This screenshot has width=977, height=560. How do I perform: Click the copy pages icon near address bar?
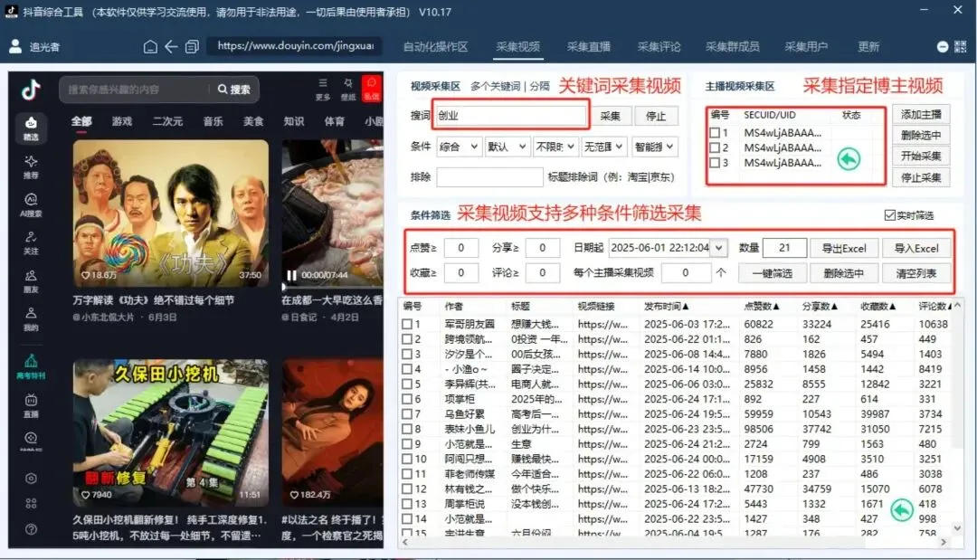click(192, 47)
